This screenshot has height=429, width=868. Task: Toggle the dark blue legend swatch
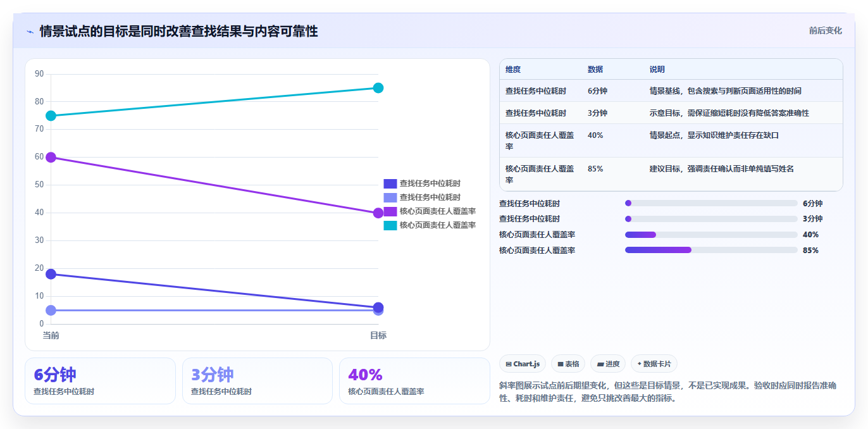[390, 183]
